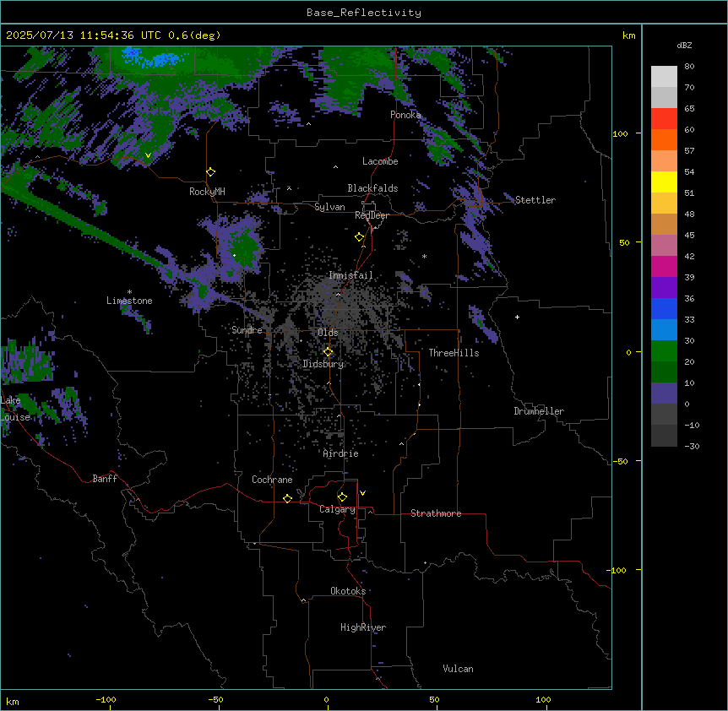The height and width of the screenshot is (711, 728).
Task: Click the Lake Louise label at left edge
Action: (x=14, y=409)
